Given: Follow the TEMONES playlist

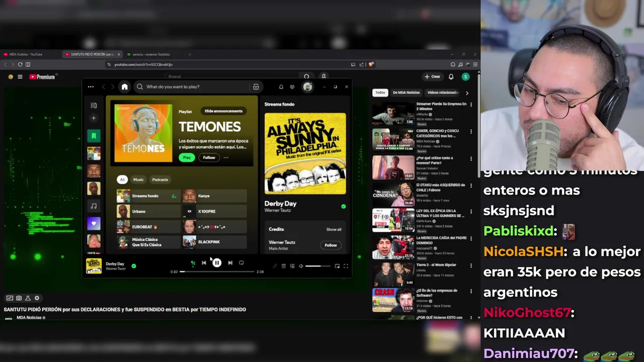Looking at the screenshot, I should click(x=209, y=157).
